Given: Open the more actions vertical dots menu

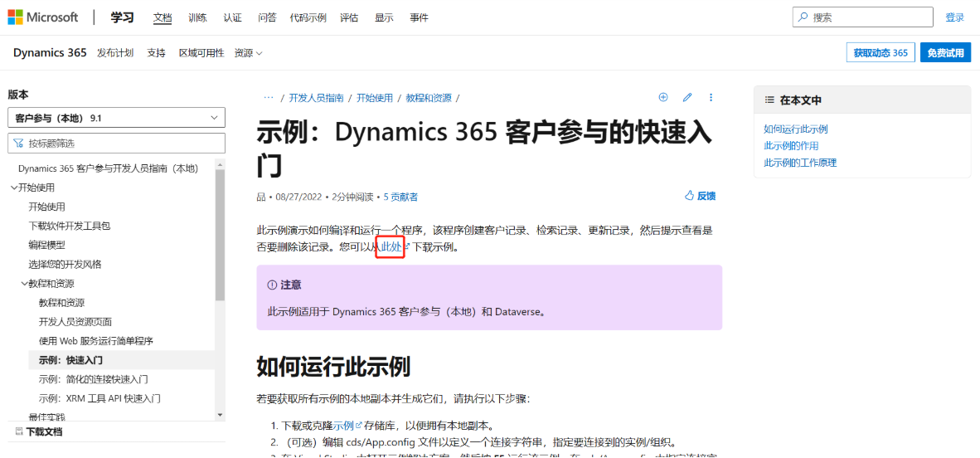Looking at the screenshot, I should [711, 97].
